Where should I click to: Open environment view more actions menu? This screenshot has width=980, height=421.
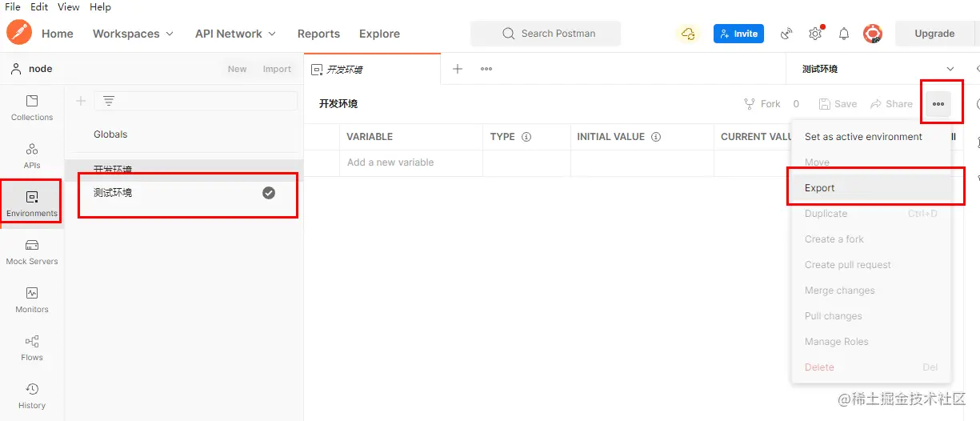(938, 104)
